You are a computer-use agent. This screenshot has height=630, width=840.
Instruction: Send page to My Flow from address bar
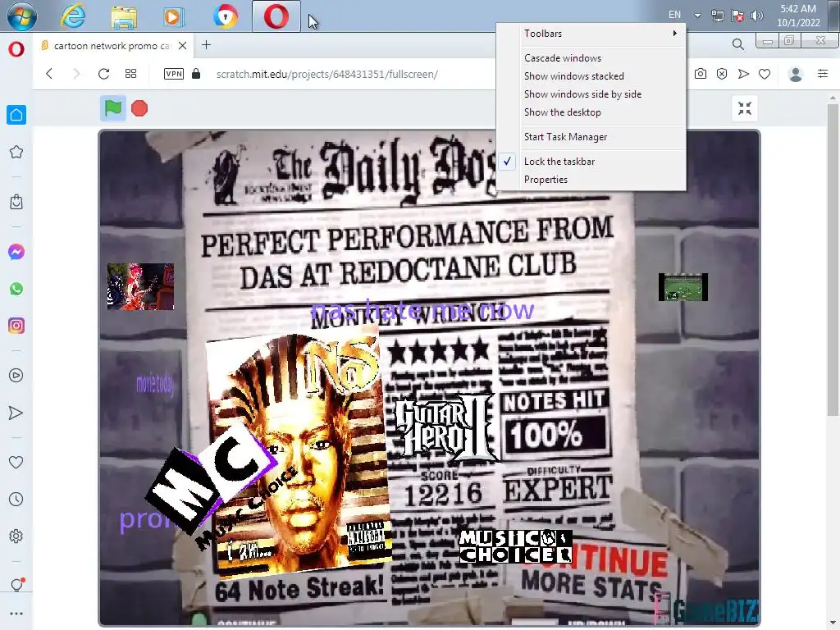point(743,74)
